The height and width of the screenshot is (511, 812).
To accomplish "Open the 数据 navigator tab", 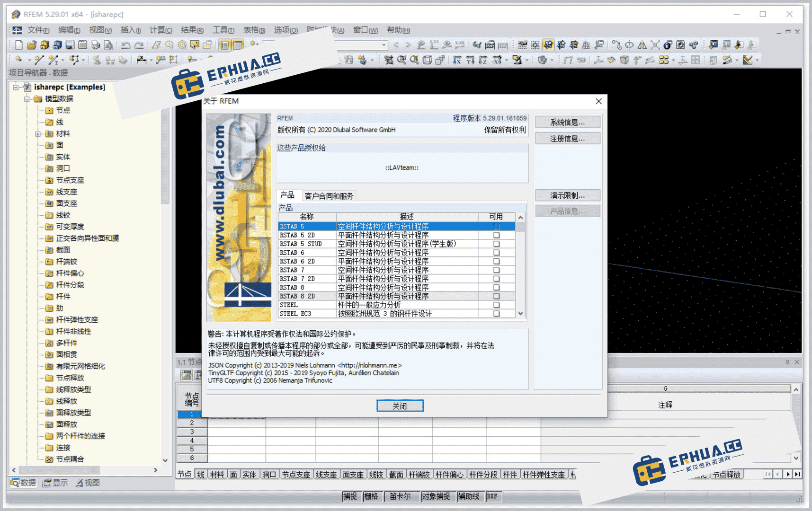I will (x=23, y=483).
